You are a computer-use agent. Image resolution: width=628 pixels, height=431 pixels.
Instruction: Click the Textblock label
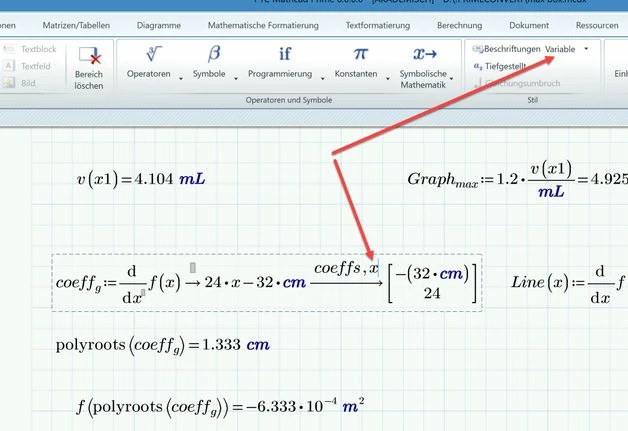pyautogui.click(x=39, y=49)
